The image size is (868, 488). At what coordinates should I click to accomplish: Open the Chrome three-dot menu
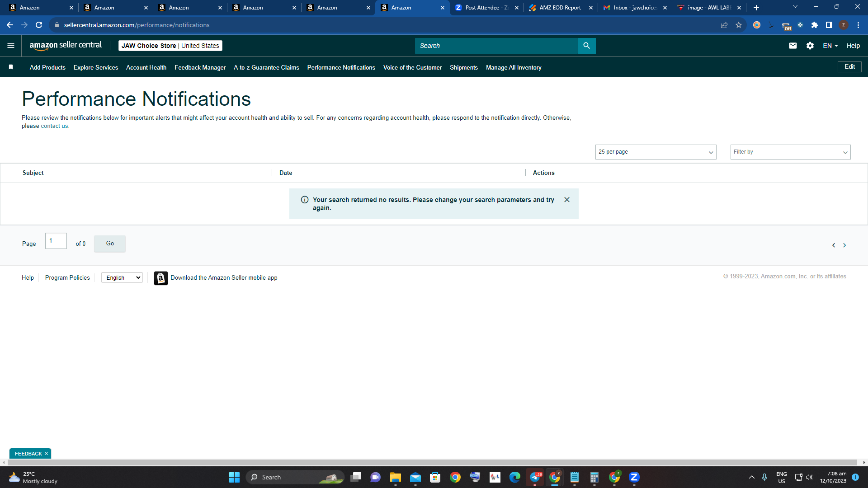click(x=858, y=25)
